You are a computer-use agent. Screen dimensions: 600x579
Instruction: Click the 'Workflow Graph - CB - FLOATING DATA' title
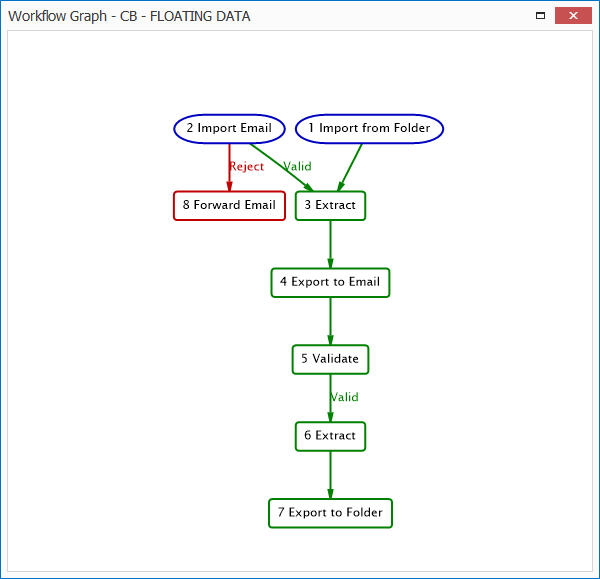[x=129, y=16]
